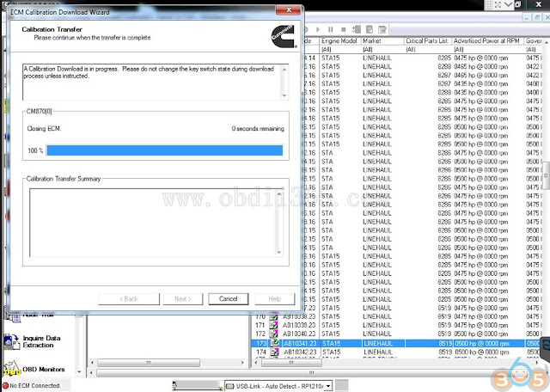Click the red No ECM Connected status icon
The height and width of the screenshot is (392, 550).
pos(5,385)
